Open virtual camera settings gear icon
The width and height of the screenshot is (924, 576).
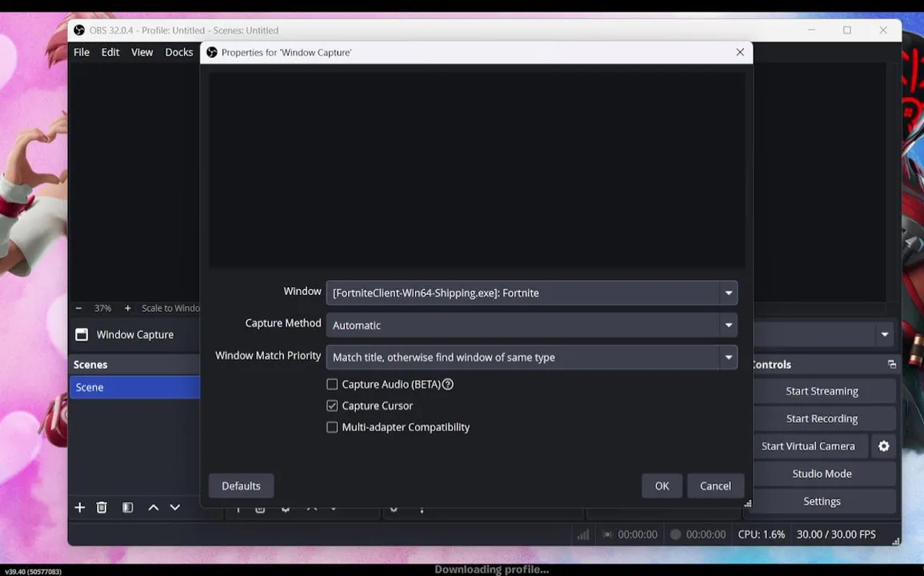pyautogui.click(x=883, y=446)
